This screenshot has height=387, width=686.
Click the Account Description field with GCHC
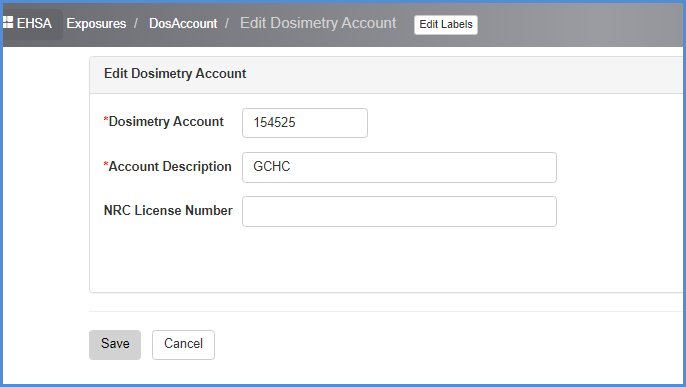399,167
